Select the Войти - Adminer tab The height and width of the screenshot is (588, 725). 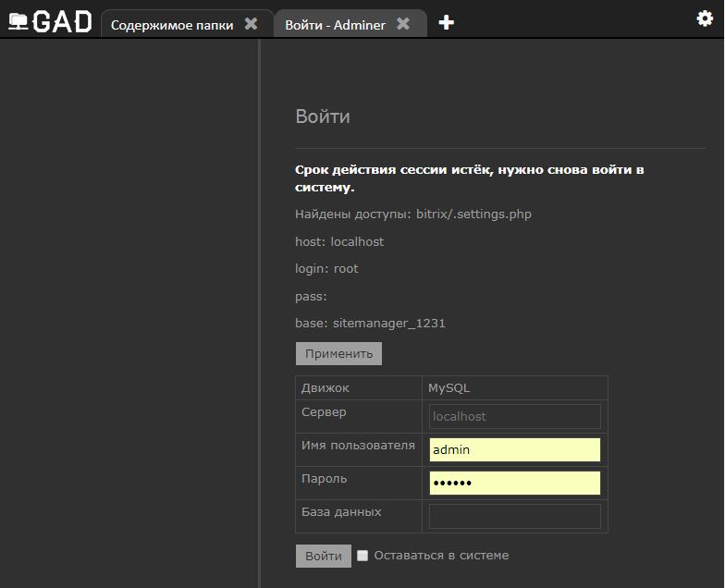pyautogui.click(x=335, y=25)
